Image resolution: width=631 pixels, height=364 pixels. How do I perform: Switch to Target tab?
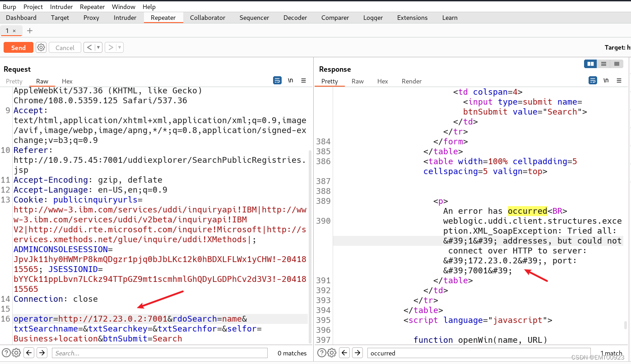click(x=60, y=18)
